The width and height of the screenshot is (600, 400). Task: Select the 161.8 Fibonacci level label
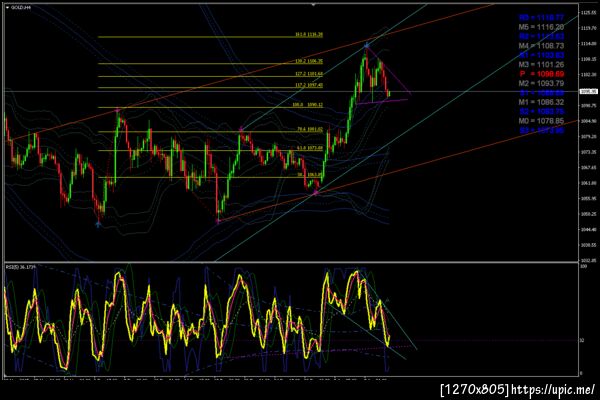[x=309, y=34]
